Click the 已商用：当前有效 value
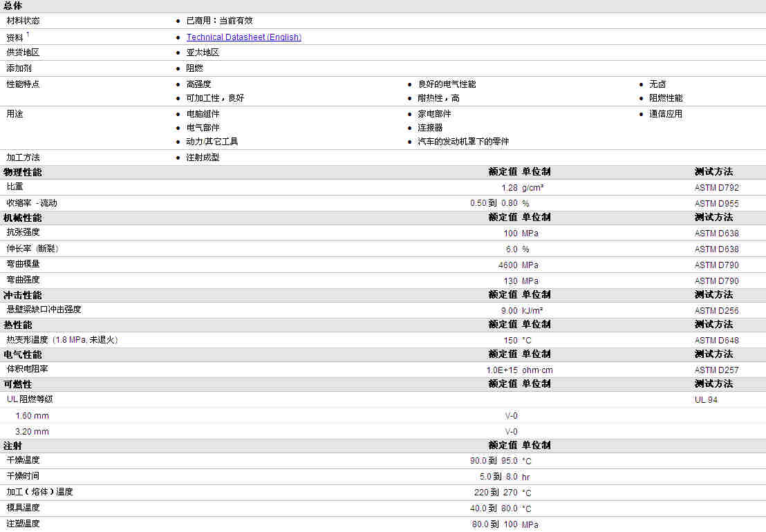 219,21
